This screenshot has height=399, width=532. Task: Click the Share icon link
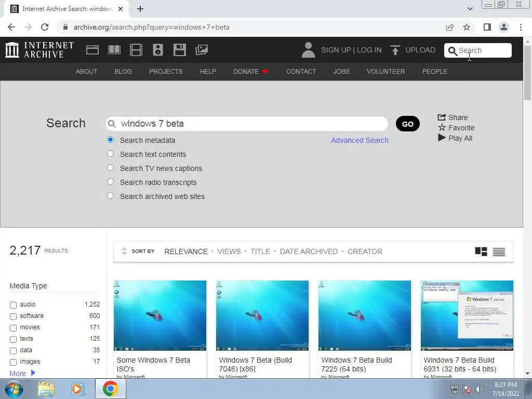click(x=453, y=117)
